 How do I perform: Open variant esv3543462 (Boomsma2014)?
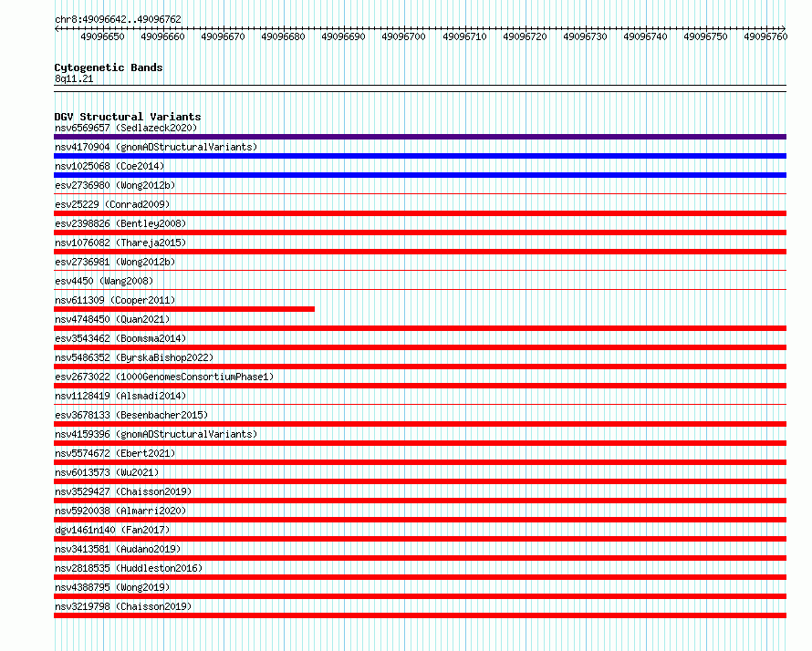point(120,338)
